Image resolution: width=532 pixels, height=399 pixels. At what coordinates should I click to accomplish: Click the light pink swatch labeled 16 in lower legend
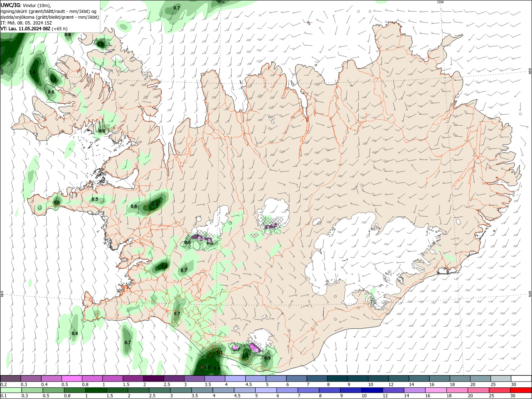(436, 390)
